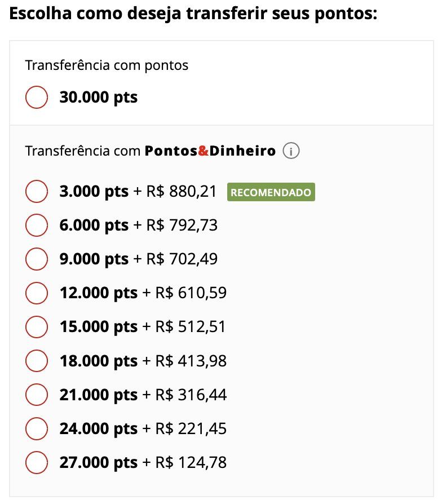Pick the 21.000 pts radio button
Screen dimensions: 442x504
[37, 395]
